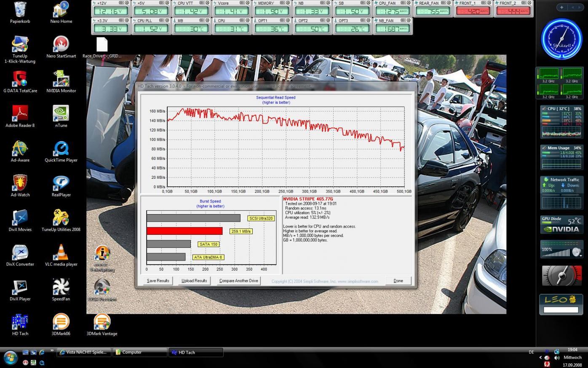The height and width of the screenshot is (368, 588).
Task: Expand hidden system tray icons arrow
Action: (540, 357)
